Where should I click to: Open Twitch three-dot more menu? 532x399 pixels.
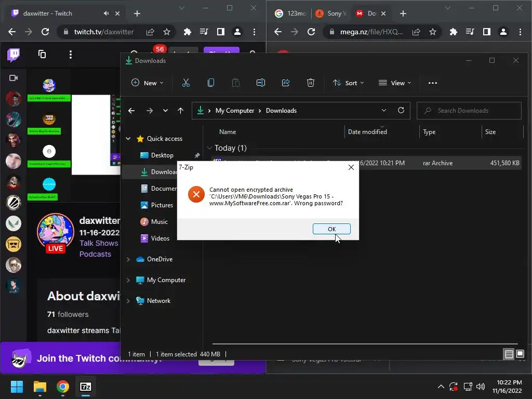(x=71, y=55)
